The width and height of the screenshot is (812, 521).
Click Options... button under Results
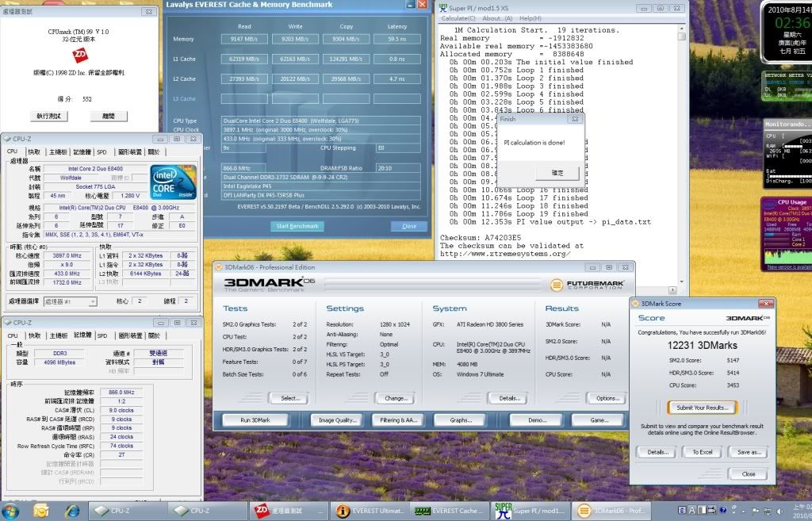[607, 398]
